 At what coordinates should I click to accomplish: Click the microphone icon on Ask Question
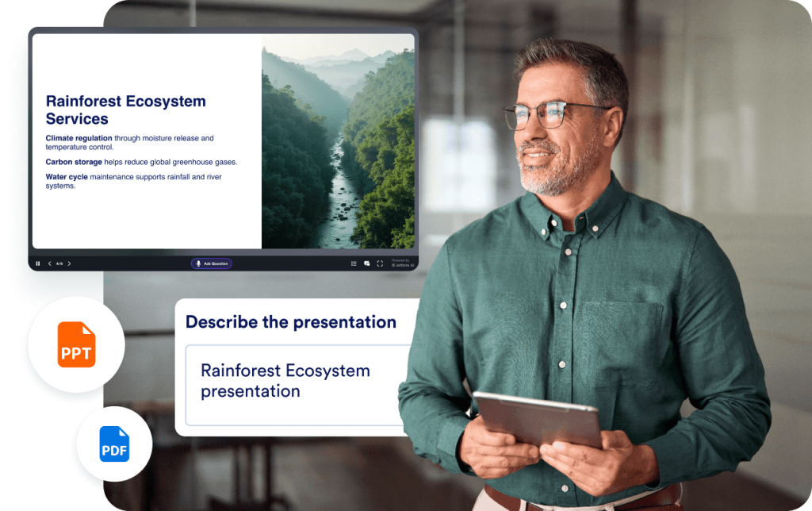point(199,263)
